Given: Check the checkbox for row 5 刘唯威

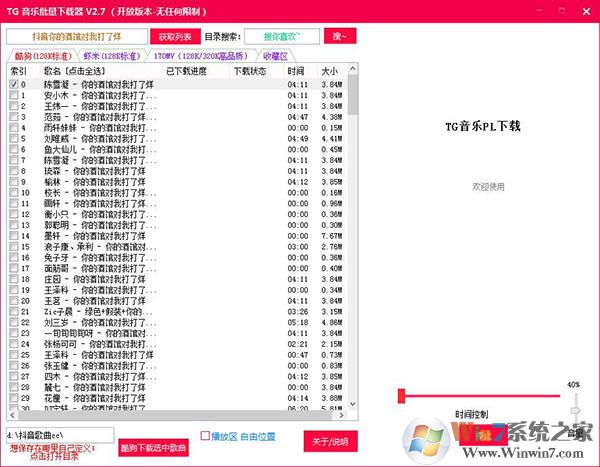Looking at the screenshot, I should click(14, 138).
